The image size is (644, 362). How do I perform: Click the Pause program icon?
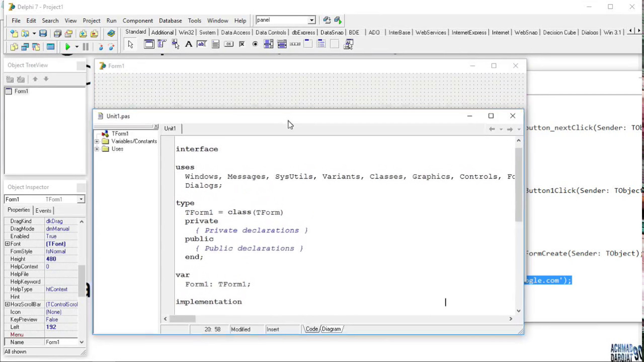coord(86,47)
